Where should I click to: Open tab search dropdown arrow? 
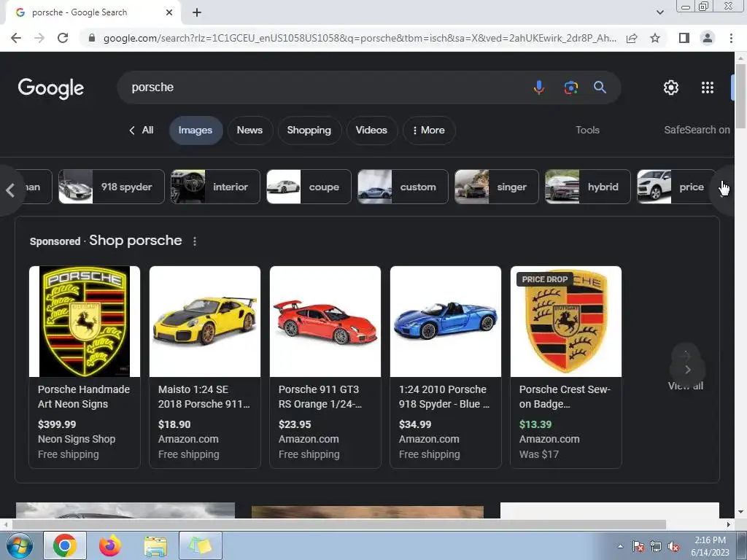(x=659, y=12)
